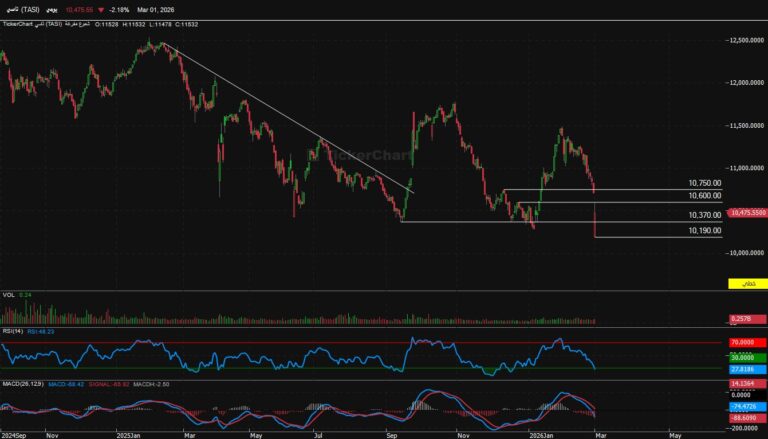Click the blue RSI value tag 27.8186
The height and width of the screenshot is (439, 768).
746,368
